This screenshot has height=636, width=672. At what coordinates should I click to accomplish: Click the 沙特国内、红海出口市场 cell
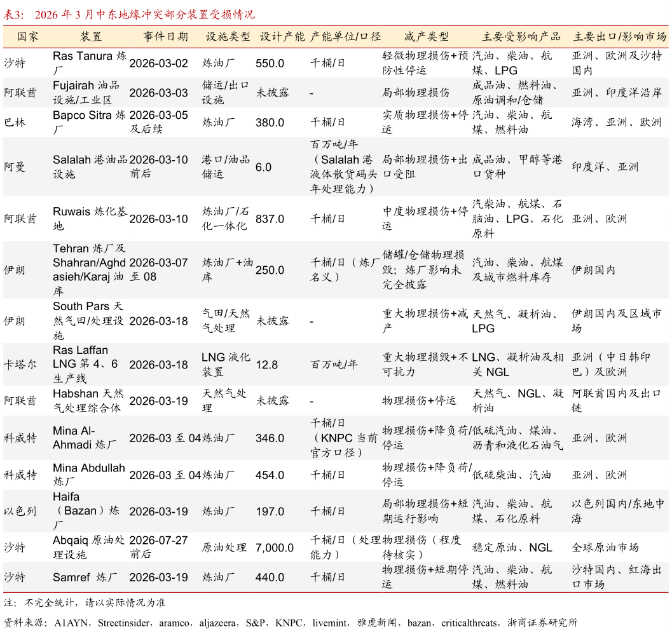[x=617, y=577]
